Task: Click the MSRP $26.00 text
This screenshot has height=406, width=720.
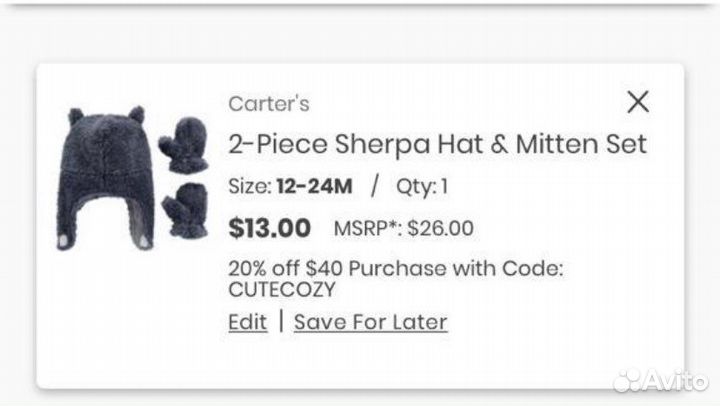Action: (x=404, y=229)
